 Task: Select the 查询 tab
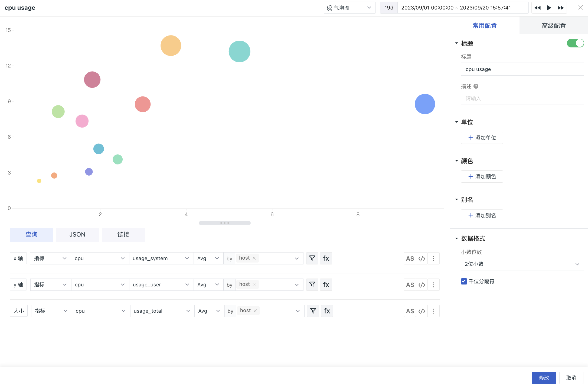point(31,234)
